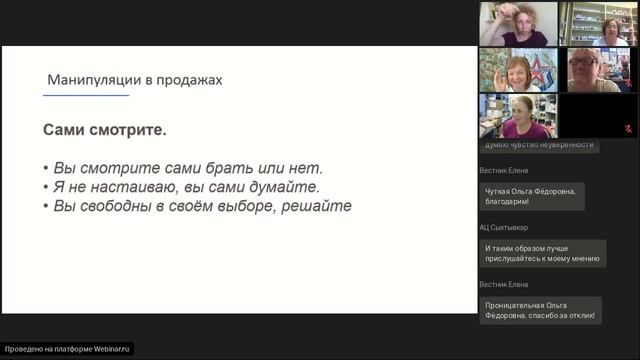The image size is (640, 360).
Task: Click chat message 'И таким образом лучше прислушайтесь'
Action: point(543,253)
